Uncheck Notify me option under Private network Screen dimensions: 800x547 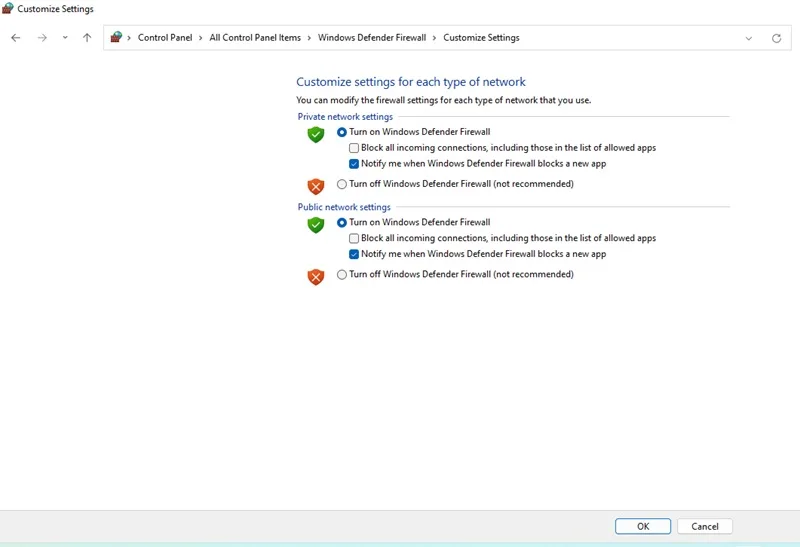click(x=354, y=164)
